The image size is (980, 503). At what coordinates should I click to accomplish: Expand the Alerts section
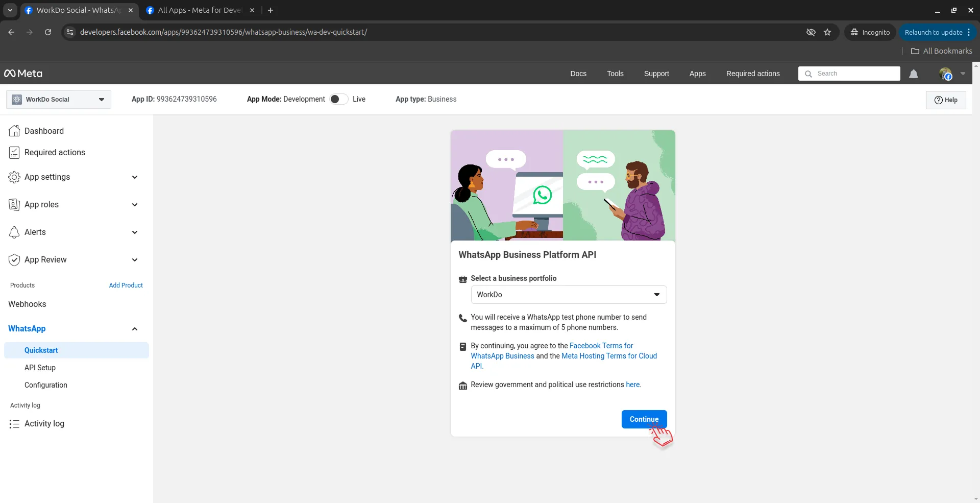click(x=135, y=232)
